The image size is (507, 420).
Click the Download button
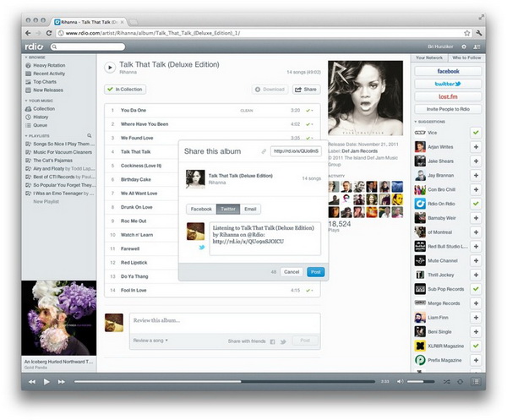click(x=270, y=90)
